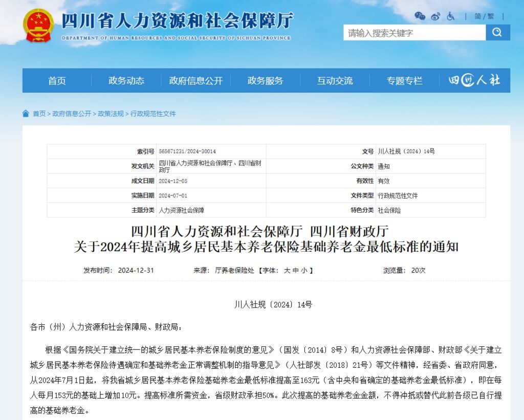Viewport: 524px width, 420px height.
Task: Set font size to small (小)
Action: pyautogui.click(x=304, y=270)
